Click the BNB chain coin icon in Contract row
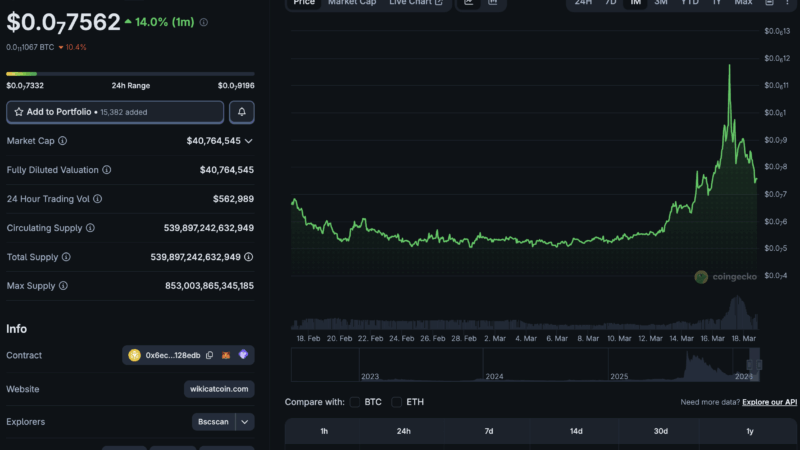The image size is (800, 450). pos(134,355)
